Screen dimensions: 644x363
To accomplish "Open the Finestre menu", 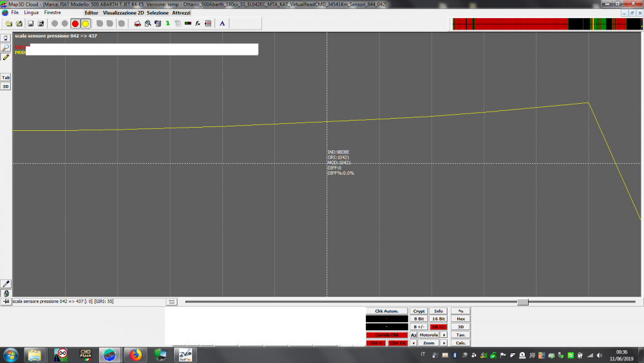I will [x=53, y=13].
